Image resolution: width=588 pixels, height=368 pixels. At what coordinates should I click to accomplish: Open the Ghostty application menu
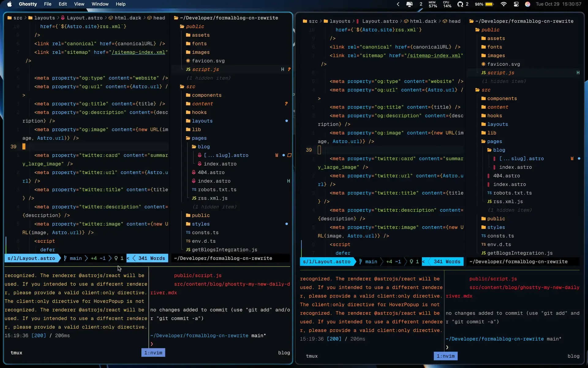(x=28, y=4)
